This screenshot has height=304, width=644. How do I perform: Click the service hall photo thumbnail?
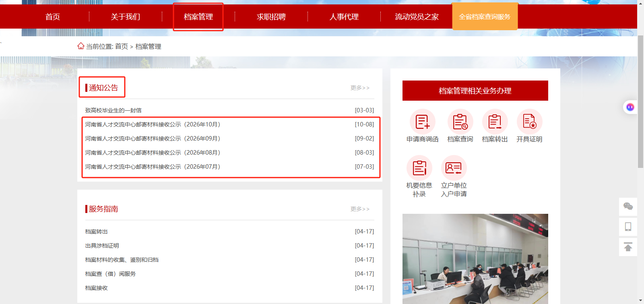[x=475, y=259]
